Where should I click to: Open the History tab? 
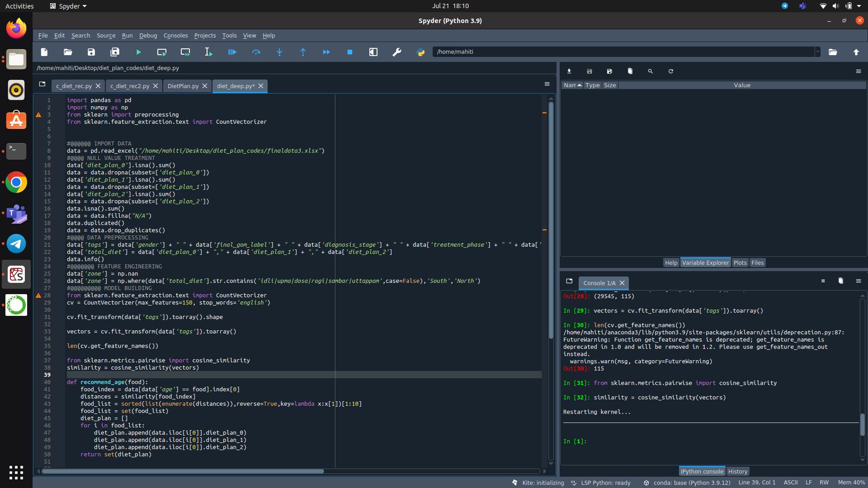[738, 472]
